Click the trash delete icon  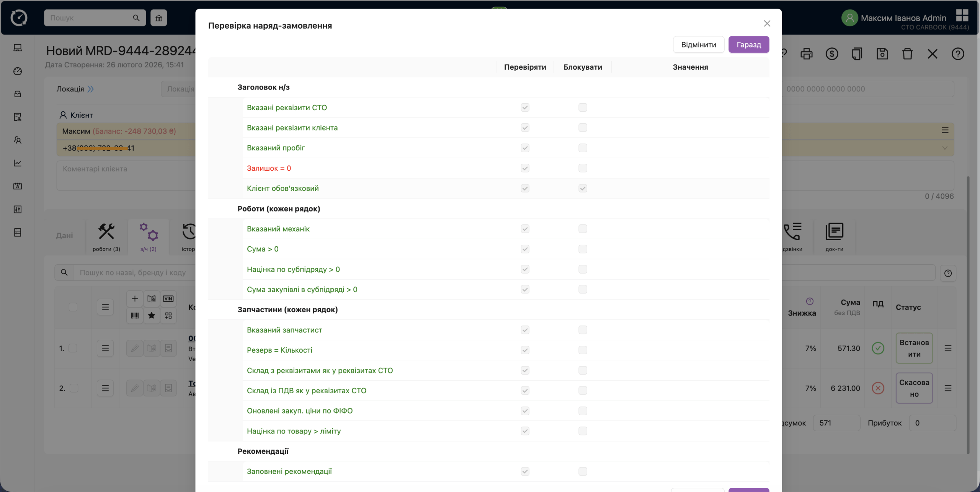(x=907, y=54)
